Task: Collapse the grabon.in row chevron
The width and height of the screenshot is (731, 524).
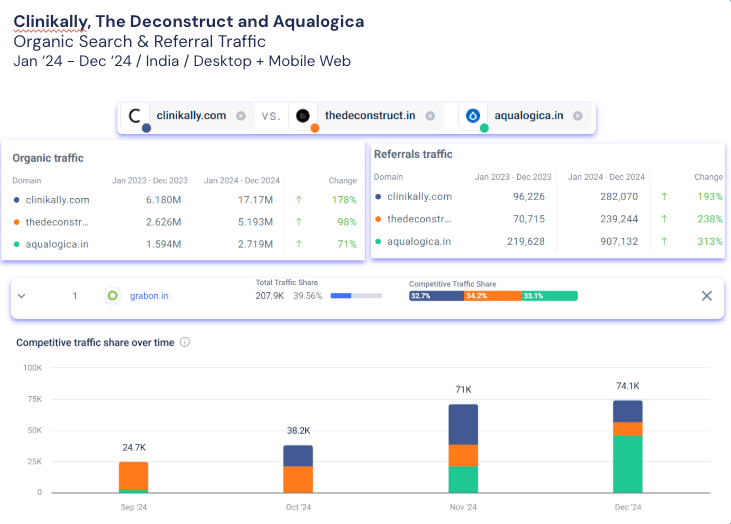Action: [21, 296]
